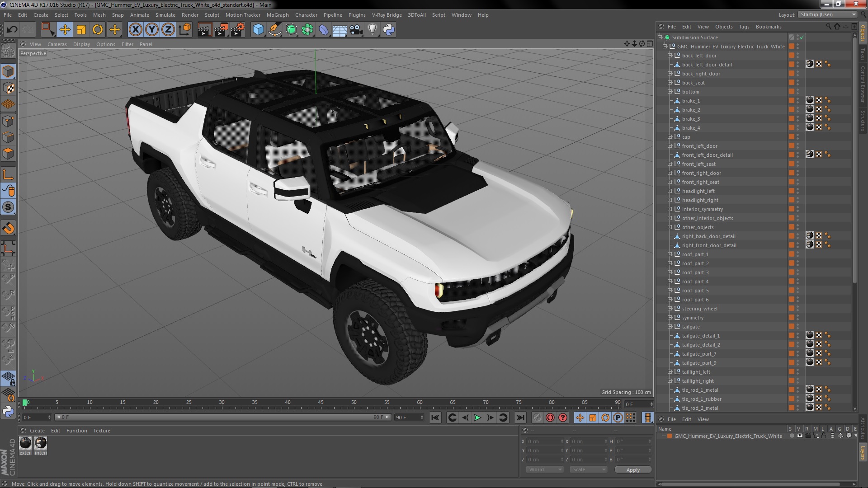The width and height of the screenshot is (868, 488).
Task: Open the World coordinate dropdown
Action: pyautogui.click(x=545, y=469)
